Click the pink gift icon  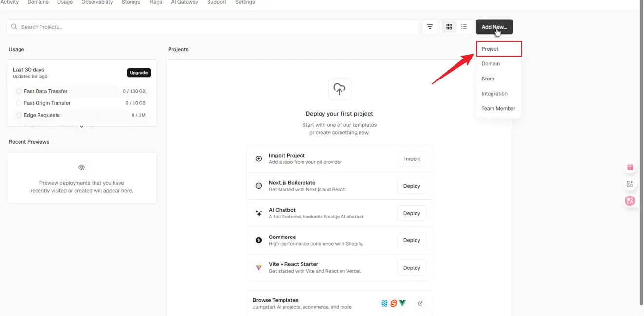pyautogui.click(x=630, y=167)
